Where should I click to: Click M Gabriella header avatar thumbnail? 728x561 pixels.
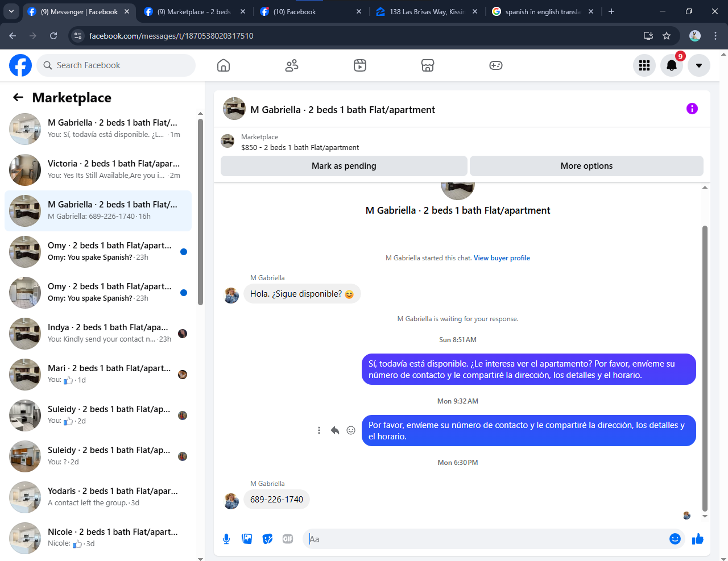234,109
